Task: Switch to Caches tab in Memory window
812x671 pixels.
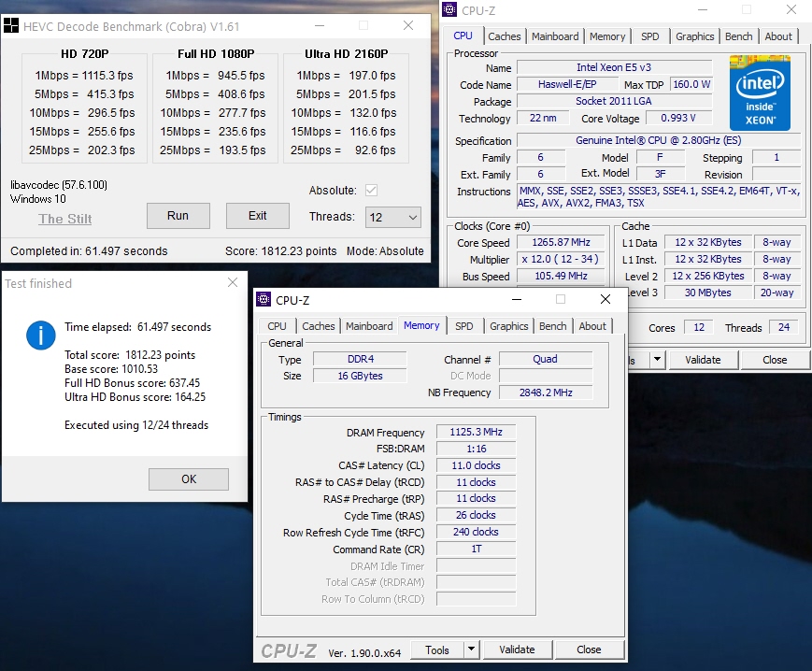Action: 318,326
